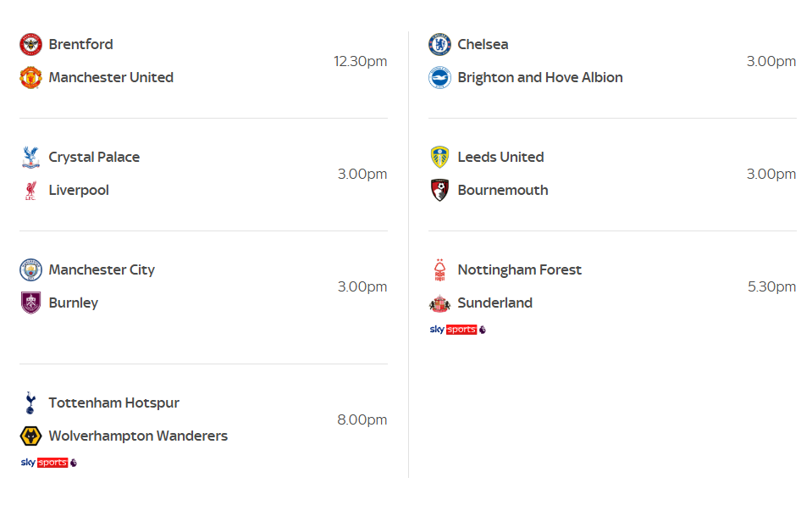812x511 pixels.
Task: Click the Wolverhampton Wanderers wolf badge
Action: [x=30, y=436]
